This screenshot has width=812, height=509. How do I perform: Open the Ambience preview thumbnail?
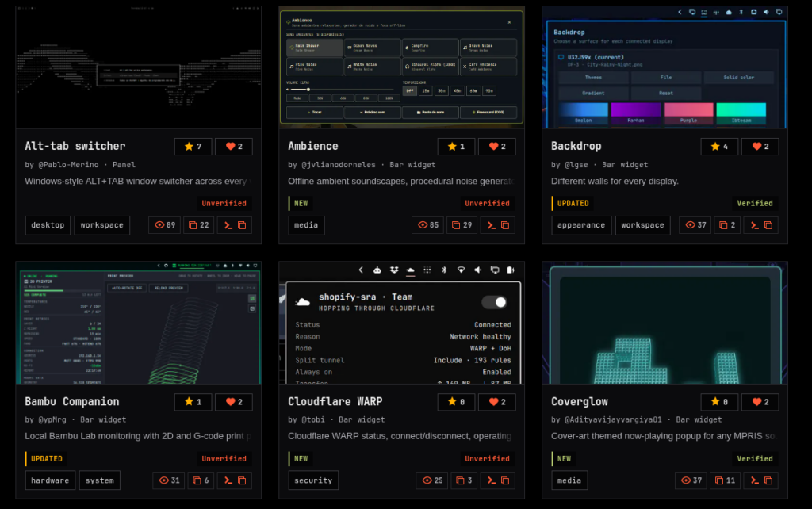point(401,67)
